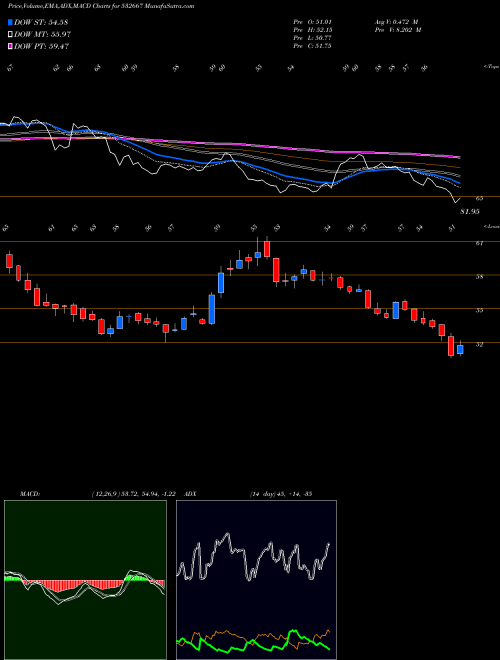Click the 65 level label on EMA chart
The width and height of the screenshot is (500, 660).
tap(480, 198)
